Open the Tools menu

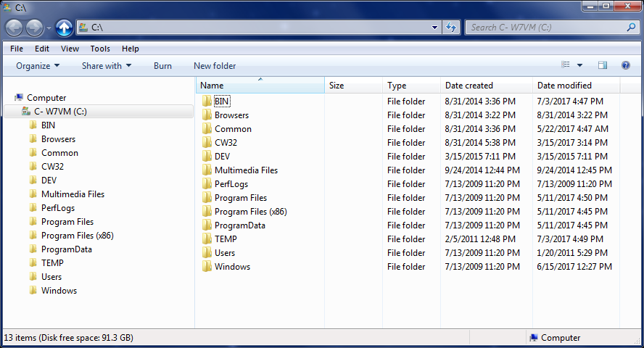[100, 49]
